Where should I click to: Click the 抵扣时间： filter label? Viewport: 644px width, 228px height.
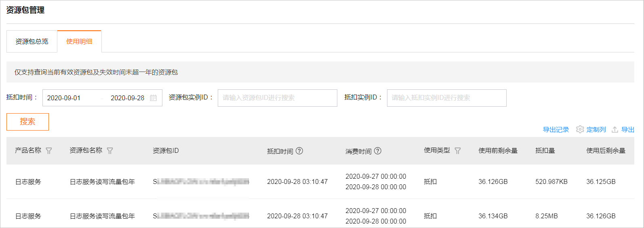(22, 97)
